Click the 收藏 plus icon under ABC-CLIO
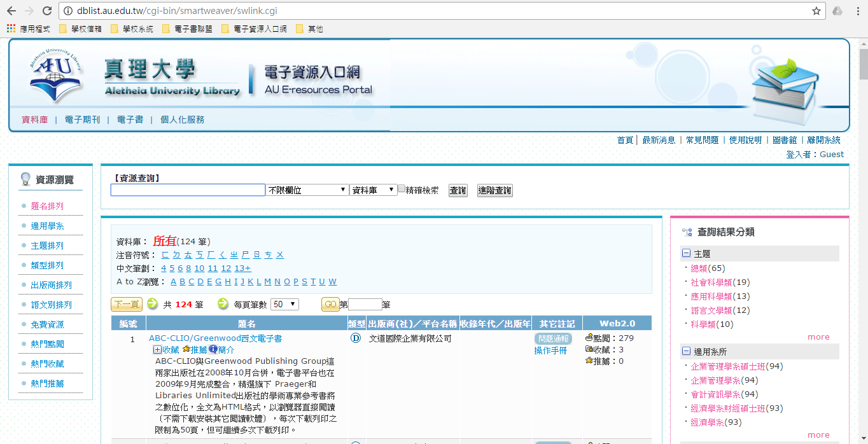 pos(157,350)
